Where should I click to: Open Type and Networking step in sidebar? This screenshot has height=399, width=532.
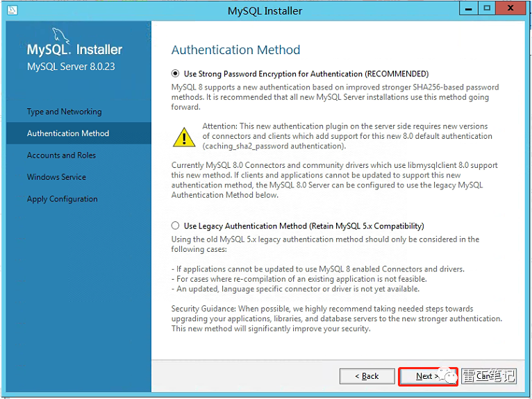64,112
